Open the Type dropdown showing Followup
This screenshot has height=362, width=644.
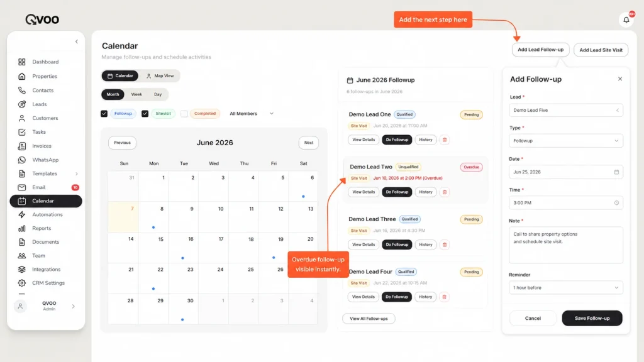[x=566, y=141]
